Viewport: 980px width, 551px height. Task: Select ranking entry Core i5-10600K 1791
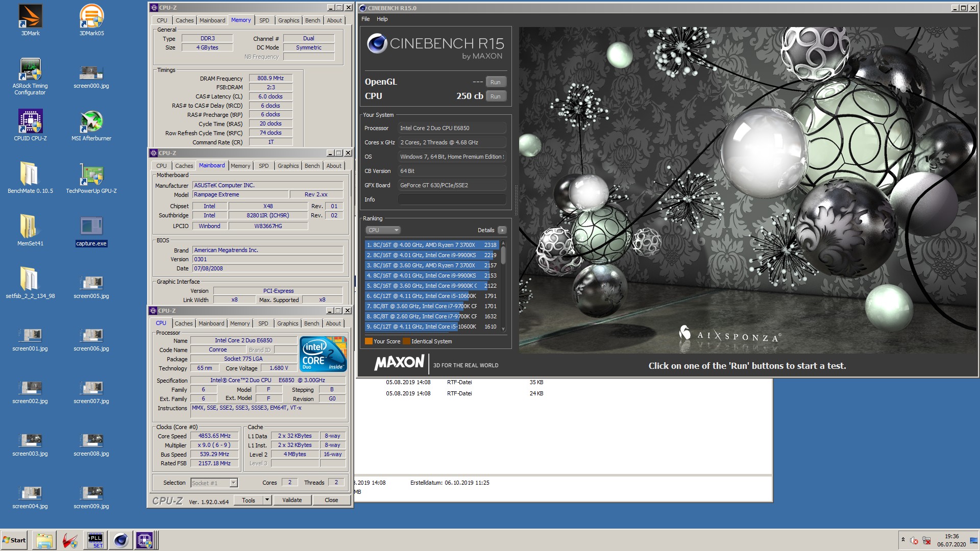432,296
